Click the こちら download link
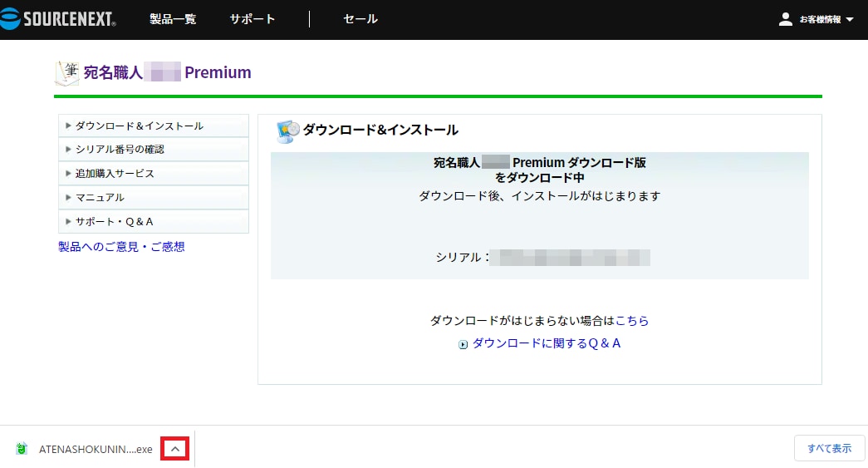This screenshot has height=468, width=868. tap(631, 321)
